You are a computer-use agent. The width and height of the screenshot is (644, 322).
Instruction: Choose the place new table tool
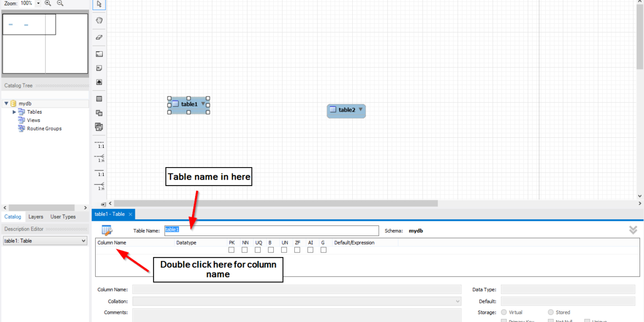(99, 99)
